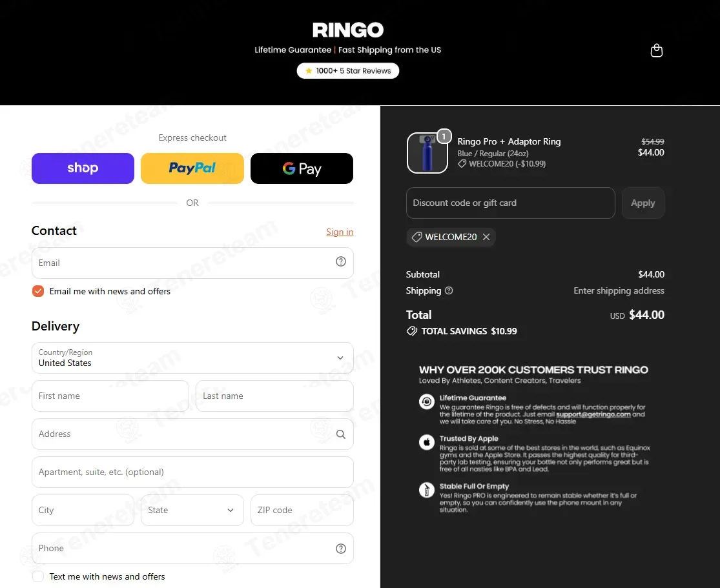720x588 pixels.
Task: Open the State dropdown
Action: tap(192, 510)
